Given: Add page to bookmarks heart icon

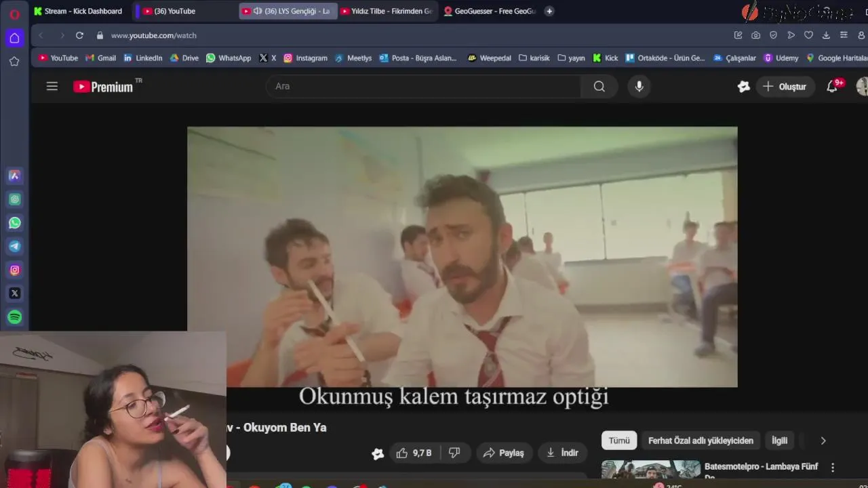Looking at the screenshot, I should [x=808, y=35].
